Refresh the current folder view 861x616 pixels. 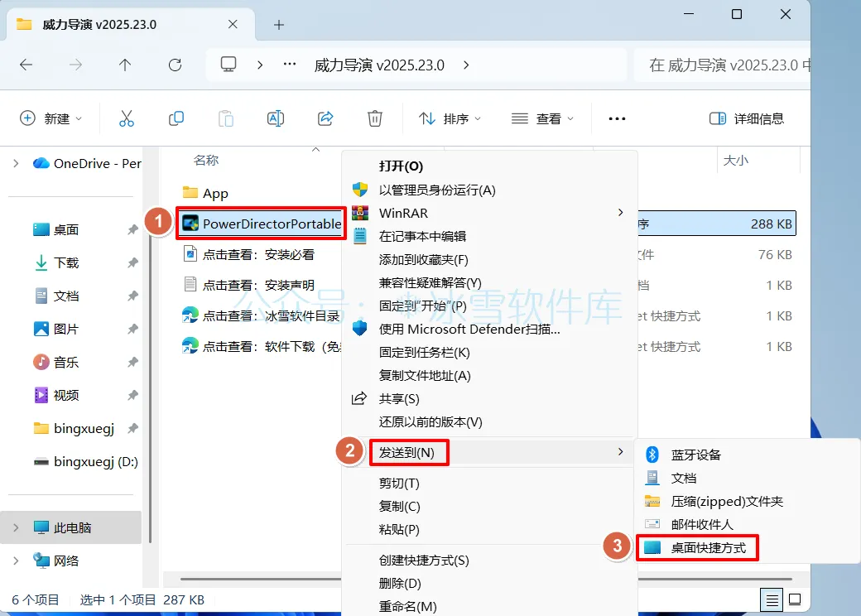(x=176, y=65)
